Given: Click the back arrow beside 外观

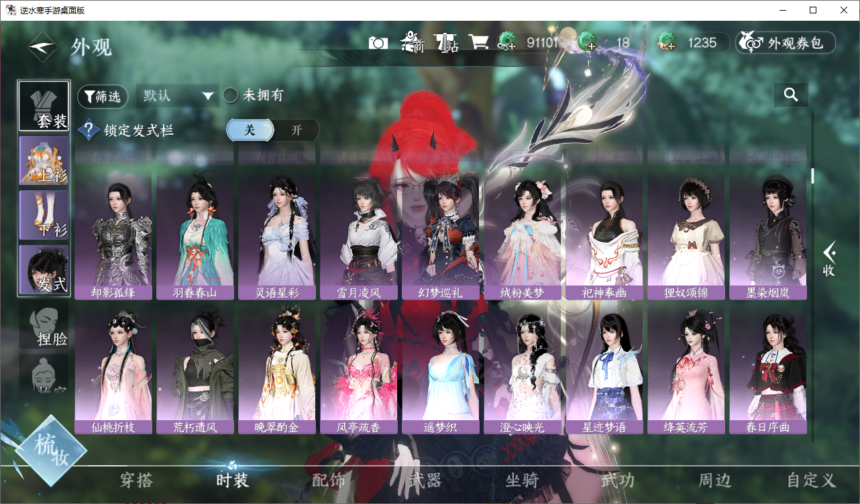Looking at the screenshot, I should tap(44, 47).
